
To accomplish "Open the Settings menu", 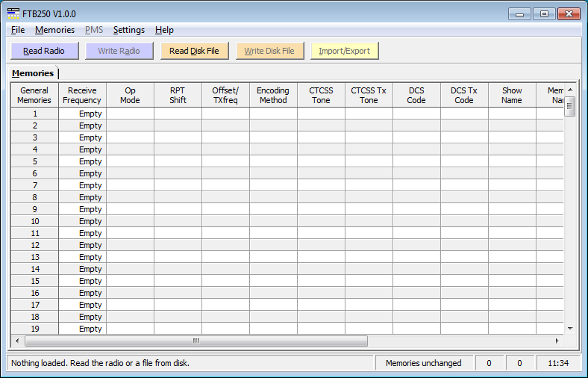I will (x=128, y=30).
